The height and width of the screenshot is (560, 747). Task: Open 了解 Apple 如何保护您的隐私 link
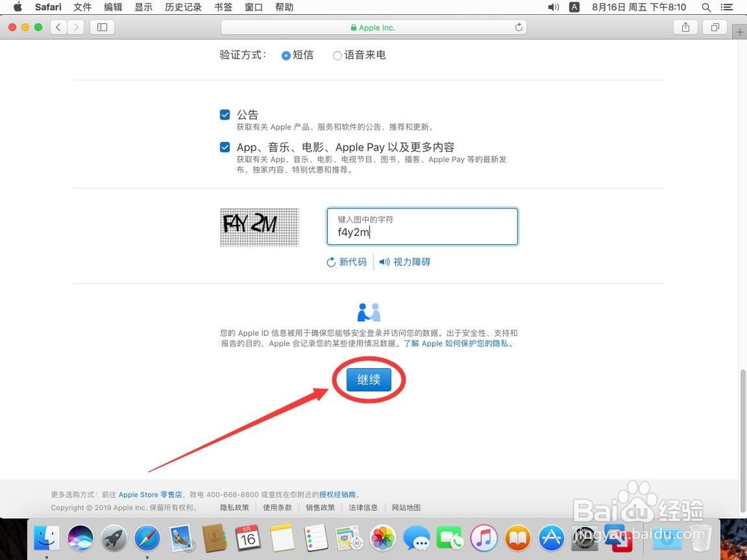point(459,343)
